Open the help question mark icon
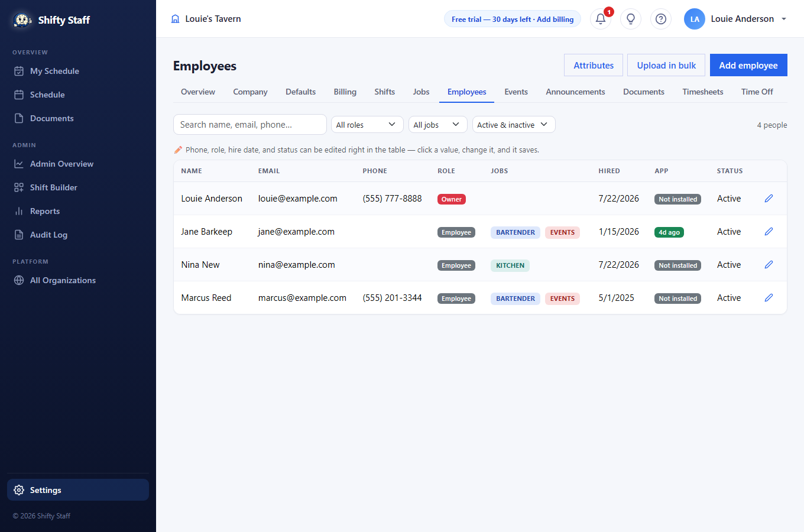Screen dimensions: 804x532 click(x=661, y=19)
